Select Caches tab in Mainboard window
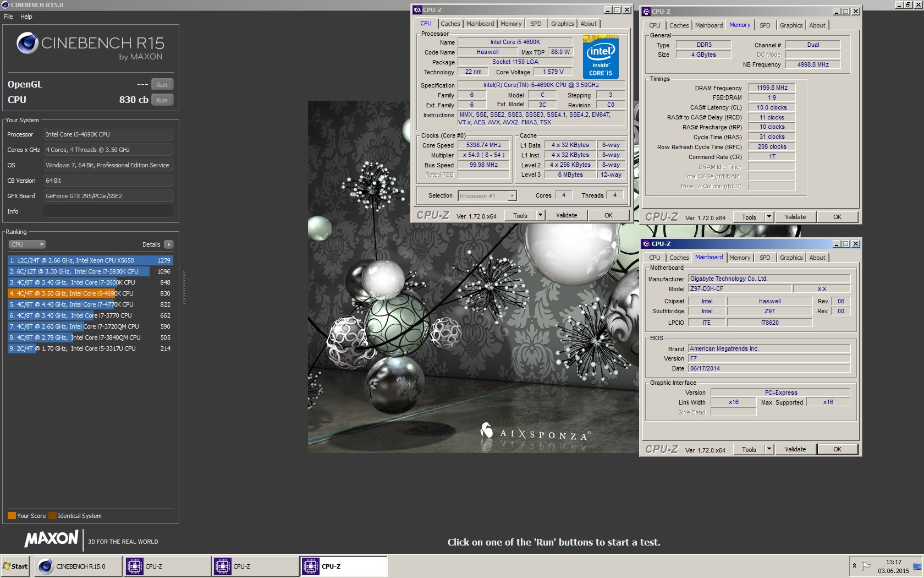 [x=679, y=258]
